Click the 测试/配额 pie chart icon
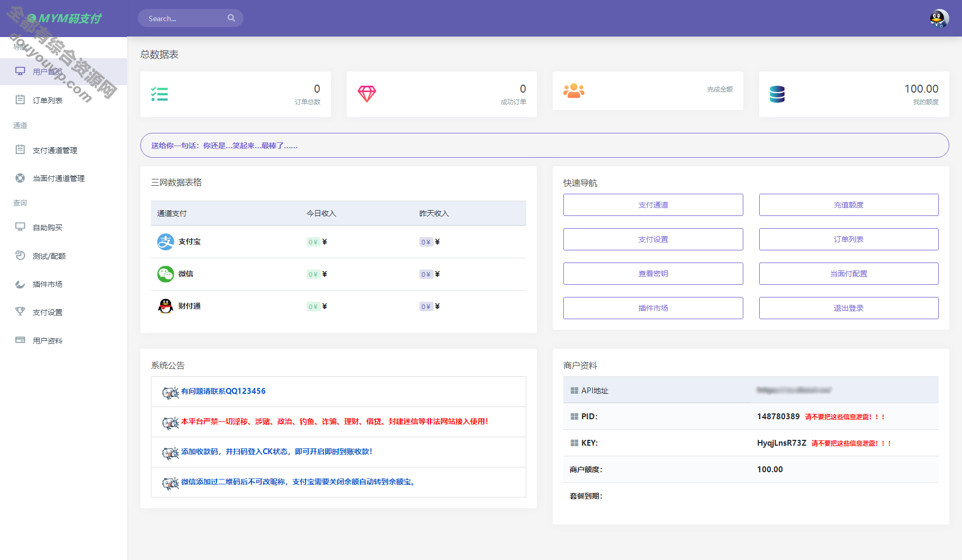Screen dimensions: 962x560 click(x=20, y=255)
